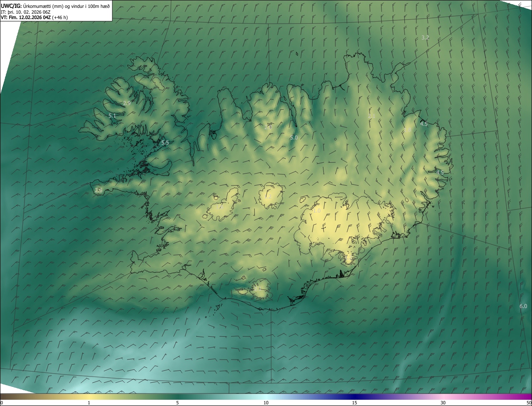
Task: Click the map value label '2.9'
Action: (127, 103)
